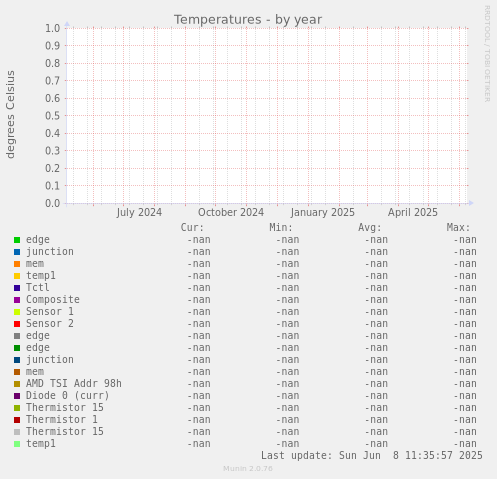This screenshot has width=497, height=479.
Task: Click the Max -nan value in Thermistor 1 row
Action: (x=465, y=420)
